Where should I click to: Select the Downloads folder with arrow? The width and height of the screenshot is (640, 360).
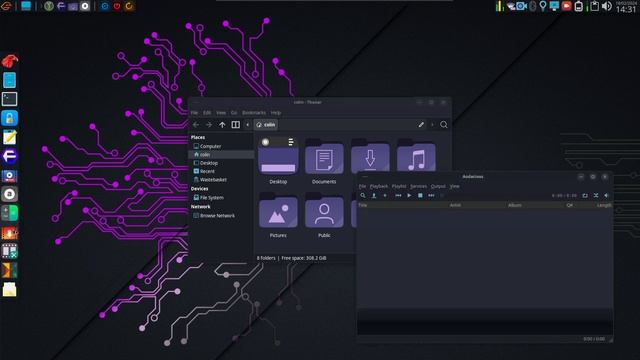370,155
